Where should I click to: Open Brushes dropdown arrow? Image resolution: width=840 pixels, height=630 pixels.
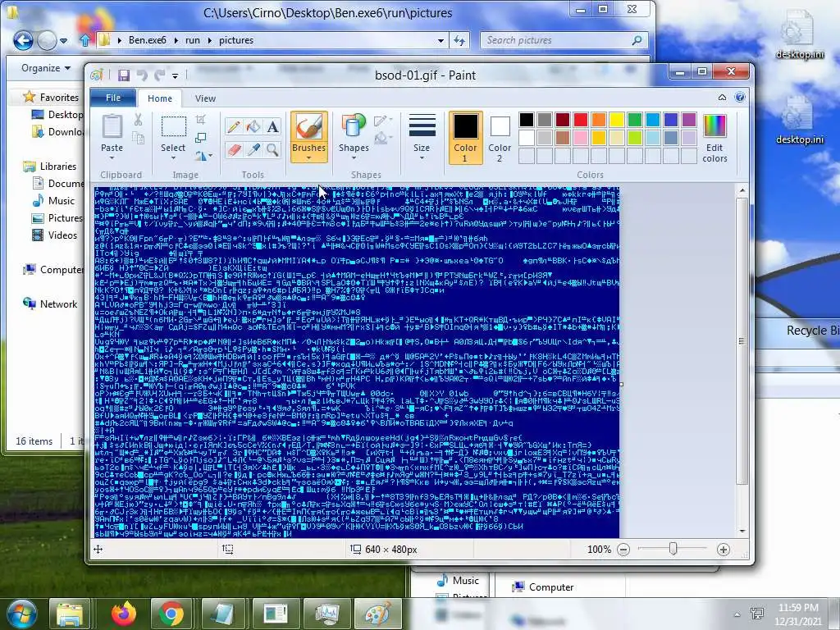pos(309,157)
